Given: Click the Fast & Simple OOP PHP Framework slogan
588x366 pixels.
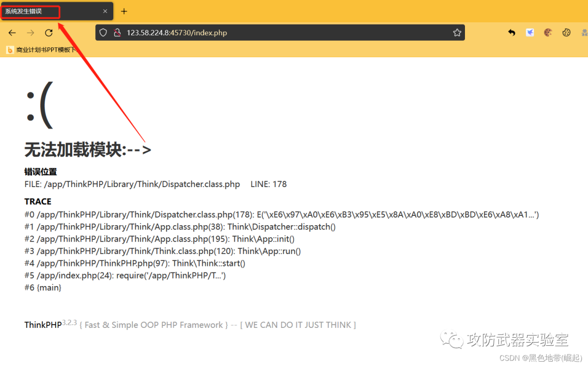Looking at the screenshot, I should pyautogui.click(x=154, y=325).
